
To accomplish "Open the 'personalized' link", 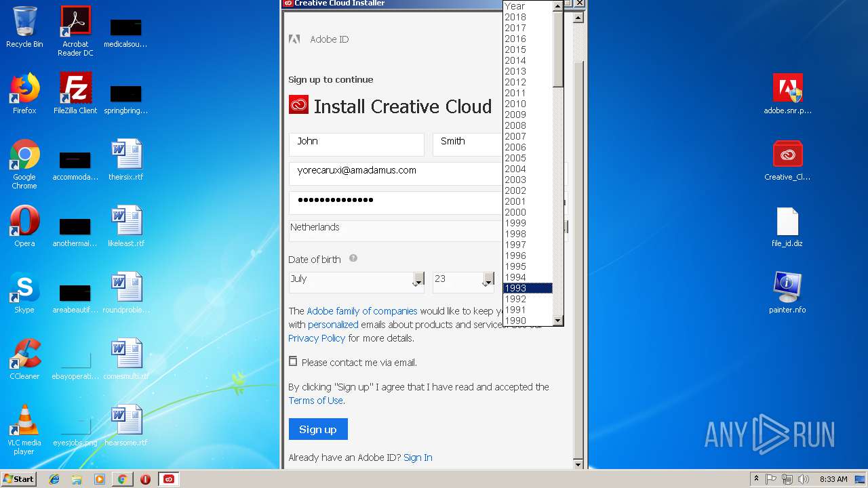I will coord(333,325).
